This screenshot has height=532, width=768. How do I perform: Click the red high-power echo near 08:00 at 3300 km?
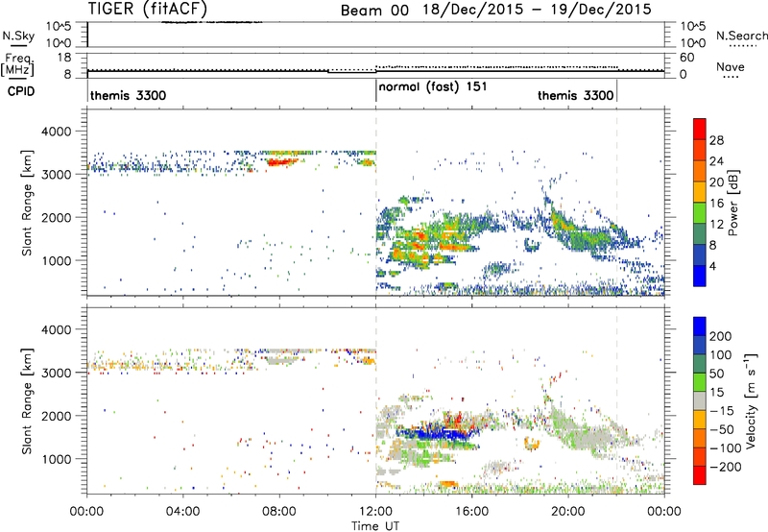(x=281, y=161)
